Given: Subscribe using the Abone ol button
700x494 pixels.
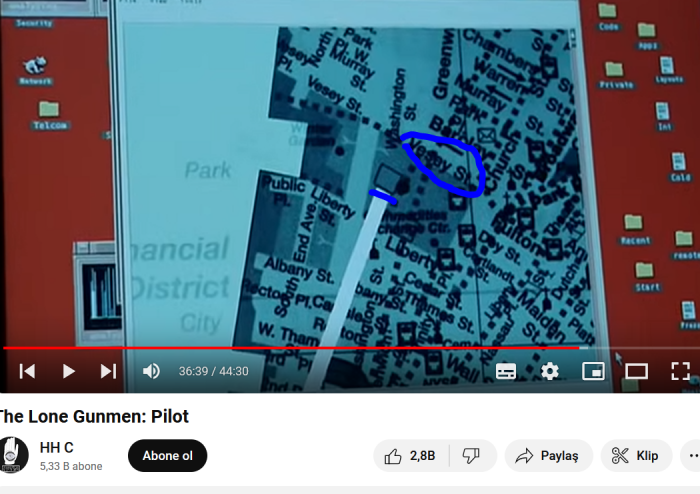Looking at the screenshot, I should [x=167, y=456].
